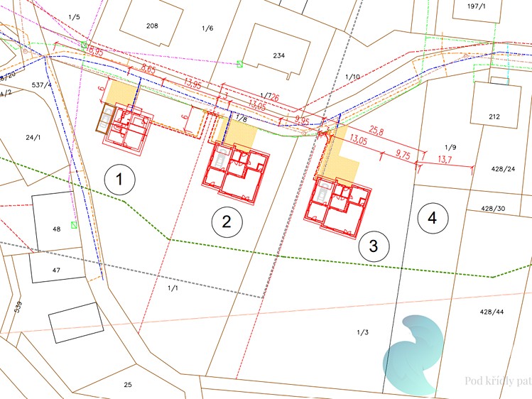Select parcel label 1/1

[x=173, y=288]
